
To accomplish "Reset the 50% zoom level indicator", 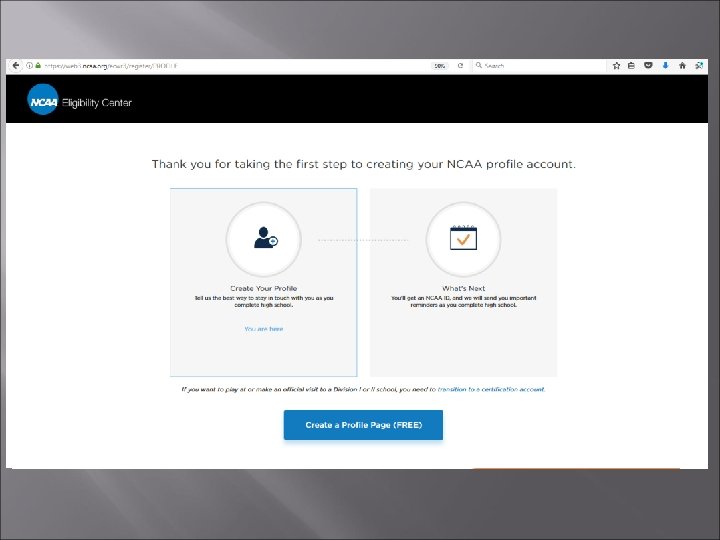I will point(439,66).
